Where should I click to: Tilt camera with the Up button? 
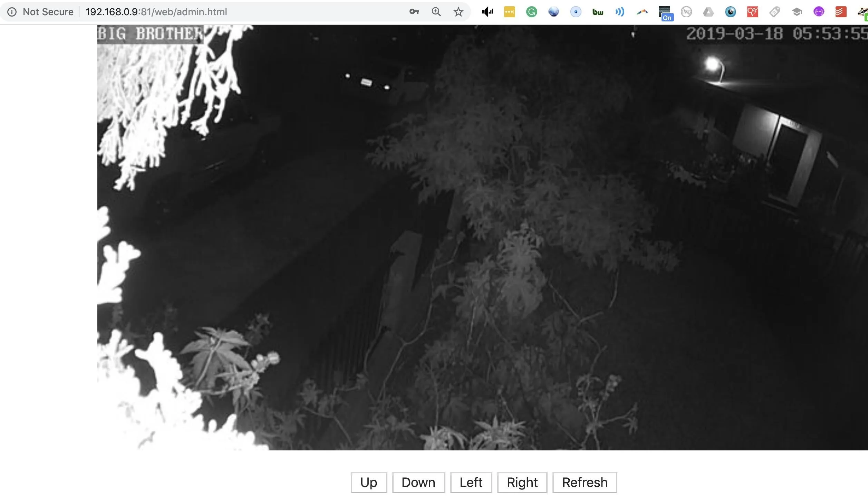[369, 483]
